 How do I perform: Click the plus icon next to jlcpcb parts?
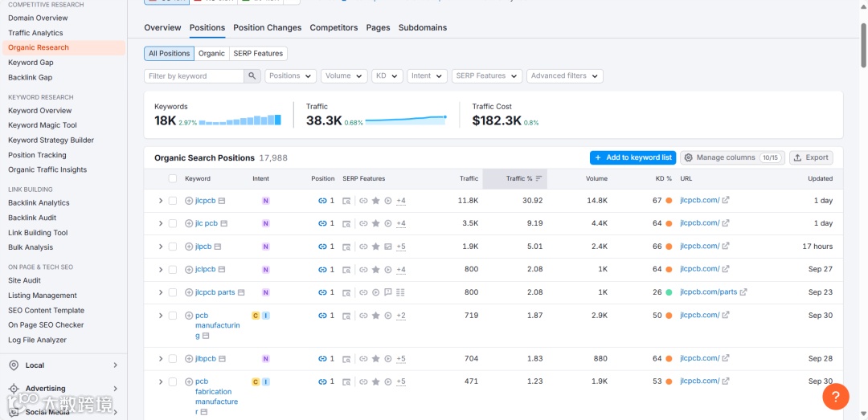[x=189, y=292]
